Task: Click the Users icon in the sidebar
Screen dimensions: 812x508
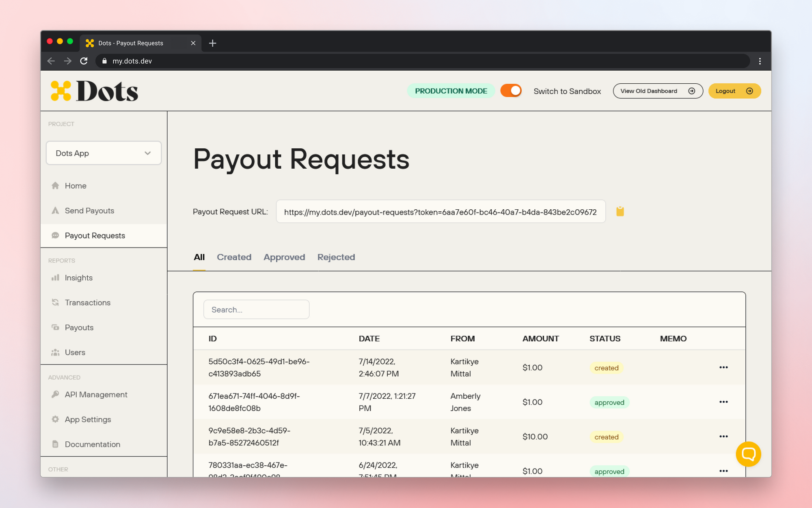Action: (x=56, y=352)
